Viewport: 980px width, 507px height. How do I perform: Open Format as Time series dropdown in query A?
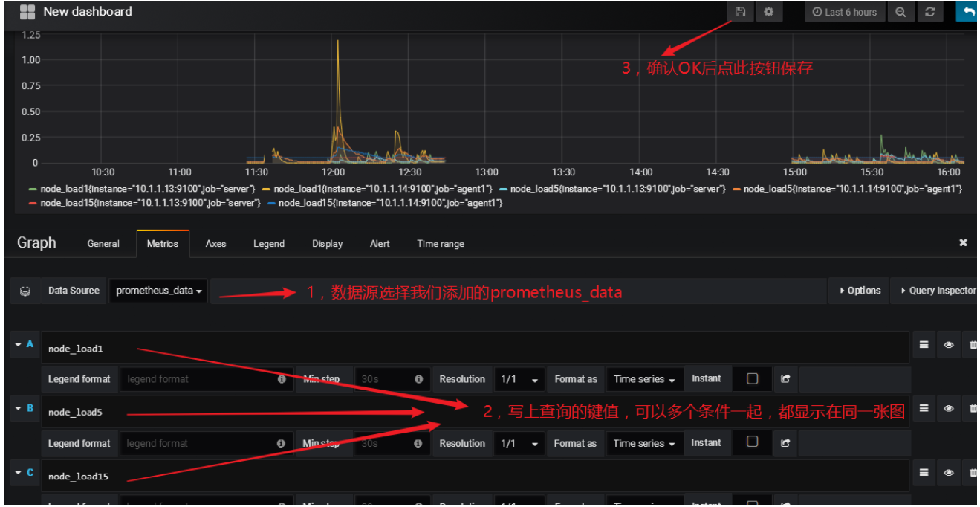point(644,379)
